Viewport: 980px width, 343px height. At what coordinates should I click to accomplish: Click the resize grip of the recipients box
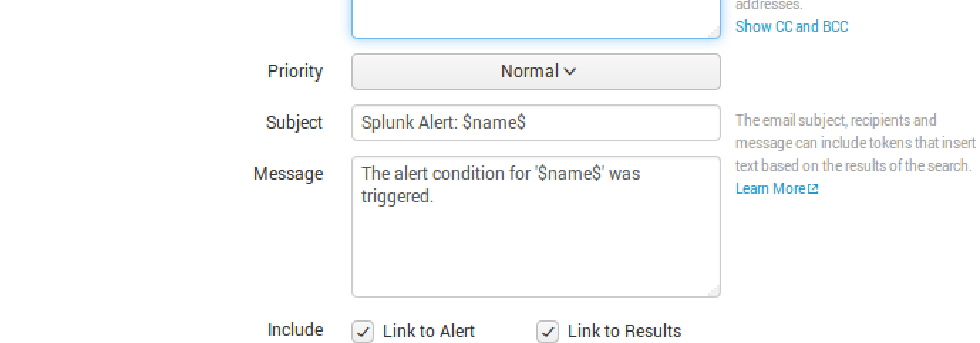pyautogui.click(x=714, y=32)
